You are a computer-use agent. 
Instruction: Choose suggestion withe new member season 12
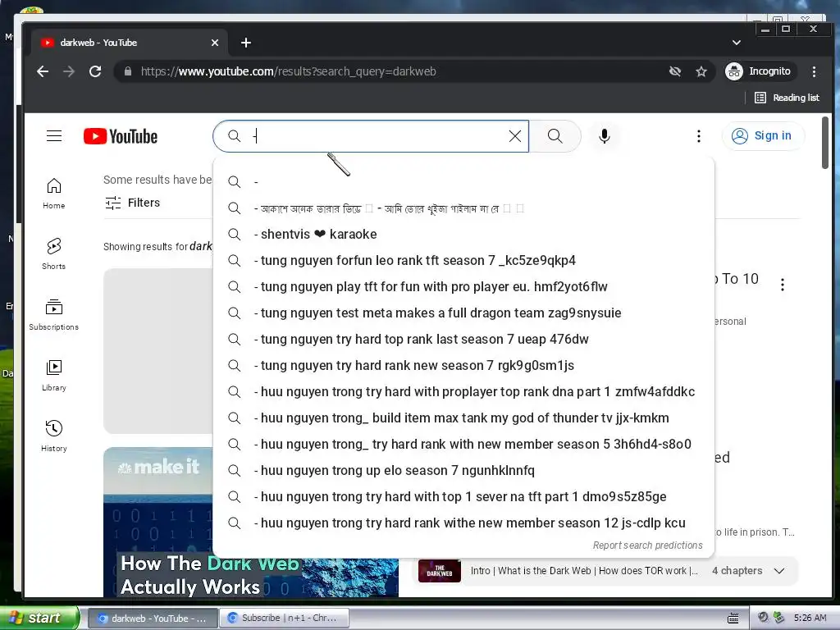pos(464,523)
